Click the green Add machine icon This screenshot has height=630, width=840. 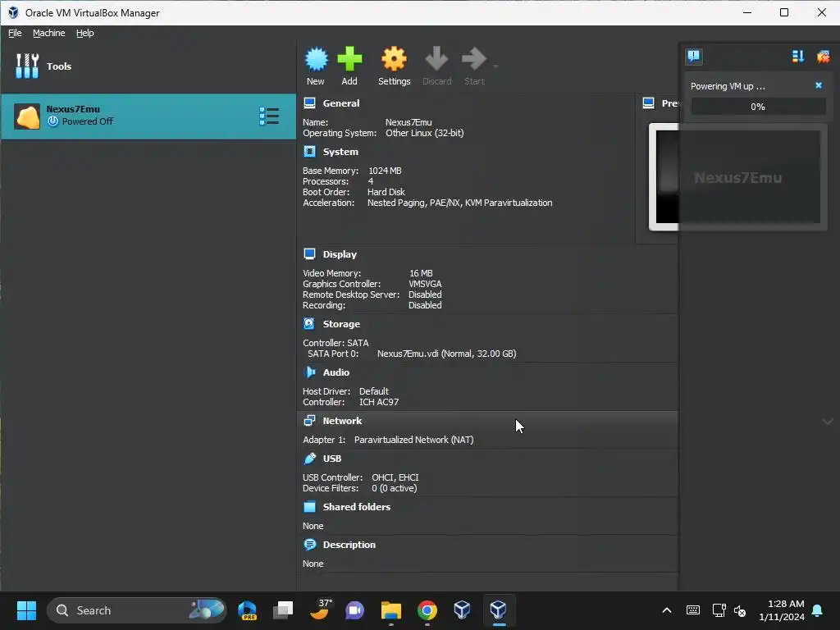click(349, 59)
